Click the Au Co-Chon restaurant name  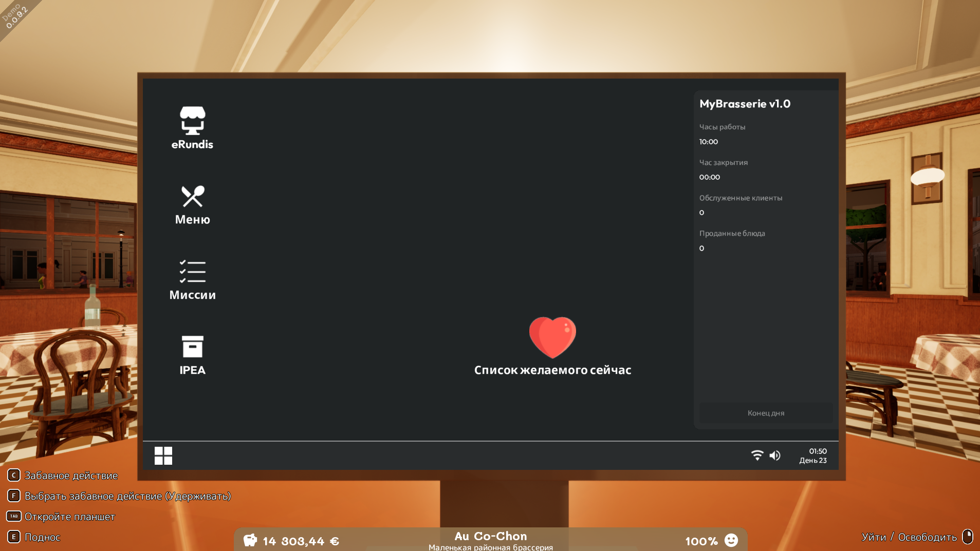point(491,536)
